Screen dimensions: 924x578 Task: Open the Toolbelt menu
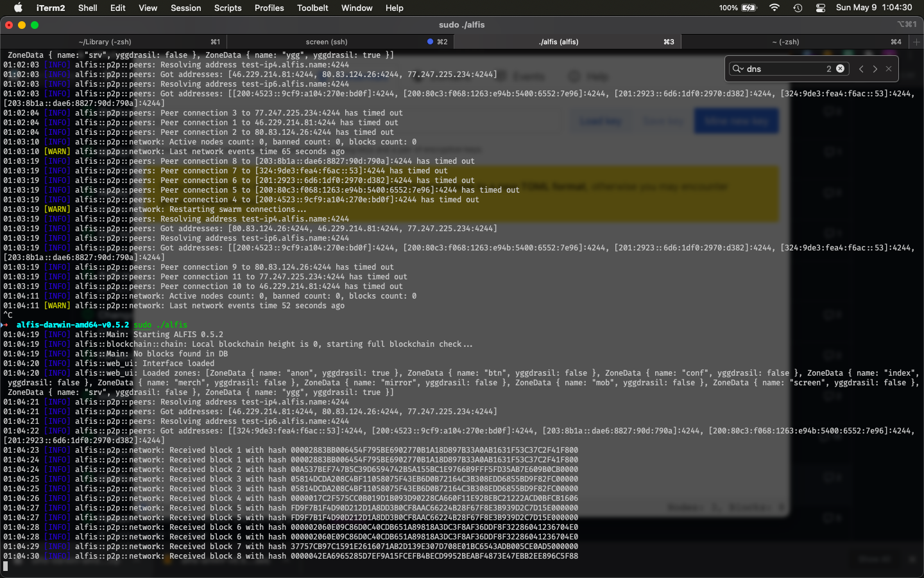coord(312,8)
